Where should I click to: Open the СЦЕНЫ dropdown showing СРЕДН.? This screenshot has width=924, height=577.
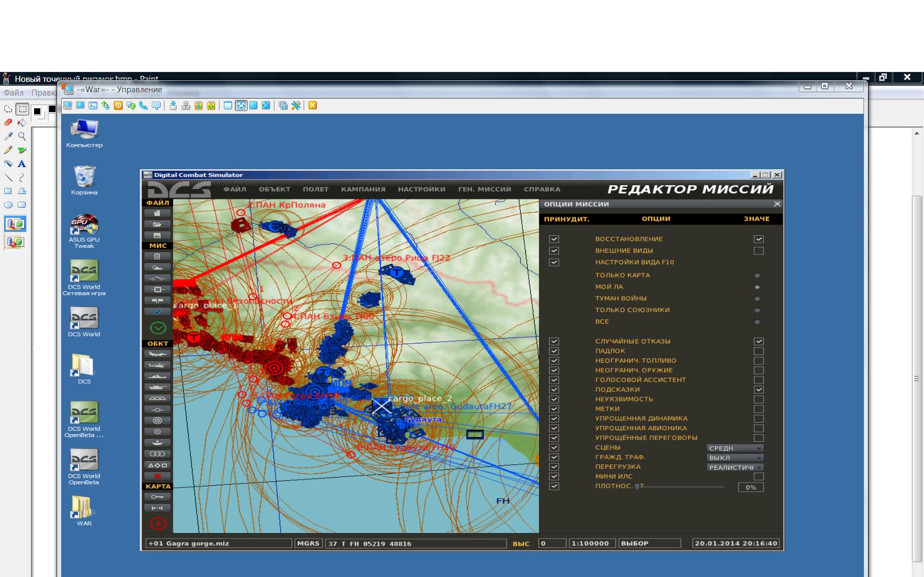point(735,448)
